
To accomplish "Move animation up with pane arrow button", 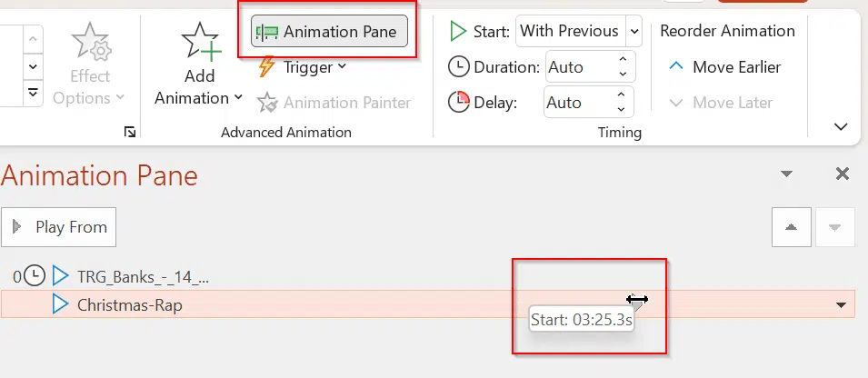I will point(792,227).
